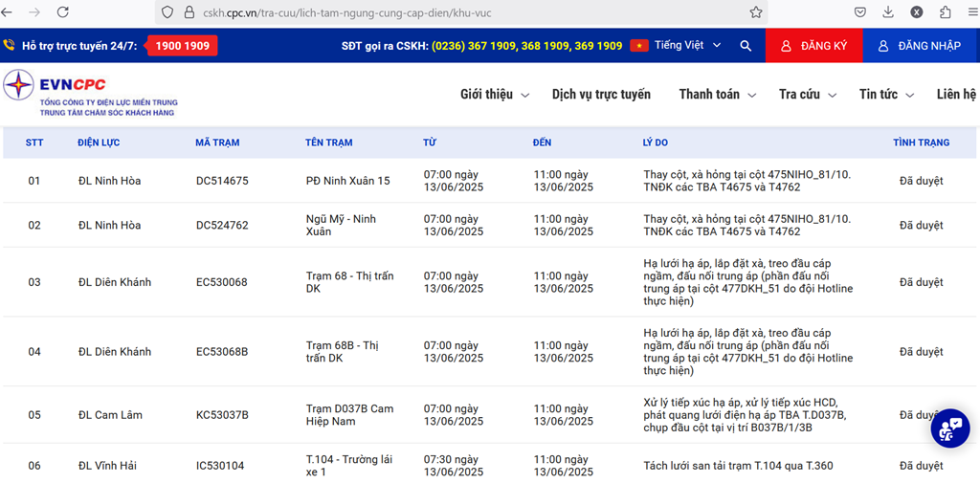
Task: Click station name Trạm D037B Cam Hiệp Nam
Action: point(349,415)
